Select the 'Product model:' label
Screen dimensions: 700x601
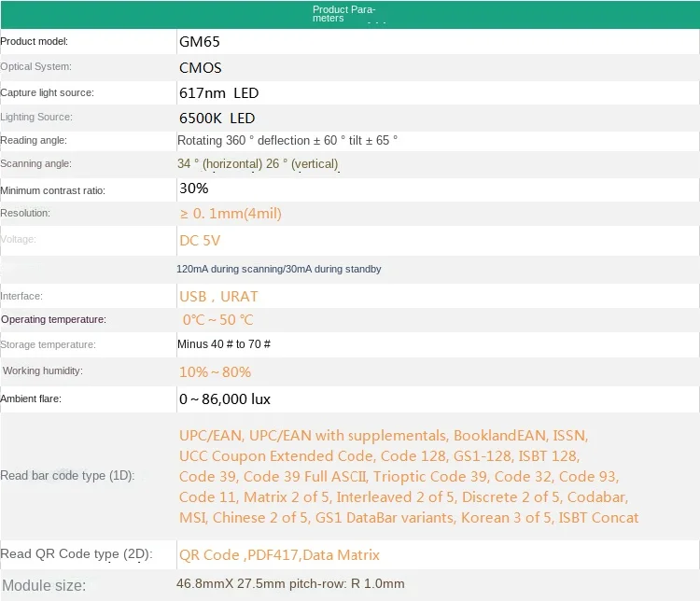pyautogui.click(x=35, y=41)
